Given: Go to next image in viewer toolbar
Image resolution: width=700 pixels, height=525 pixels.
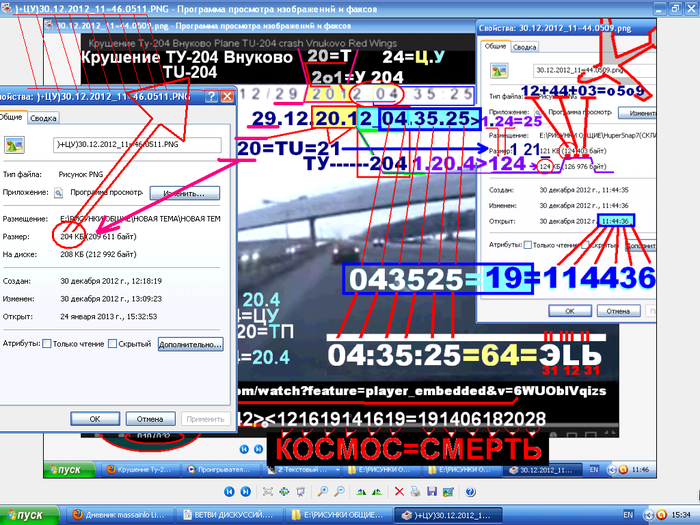Looking at the screenshot, I should pyautogui.click(x=246, y=492).
